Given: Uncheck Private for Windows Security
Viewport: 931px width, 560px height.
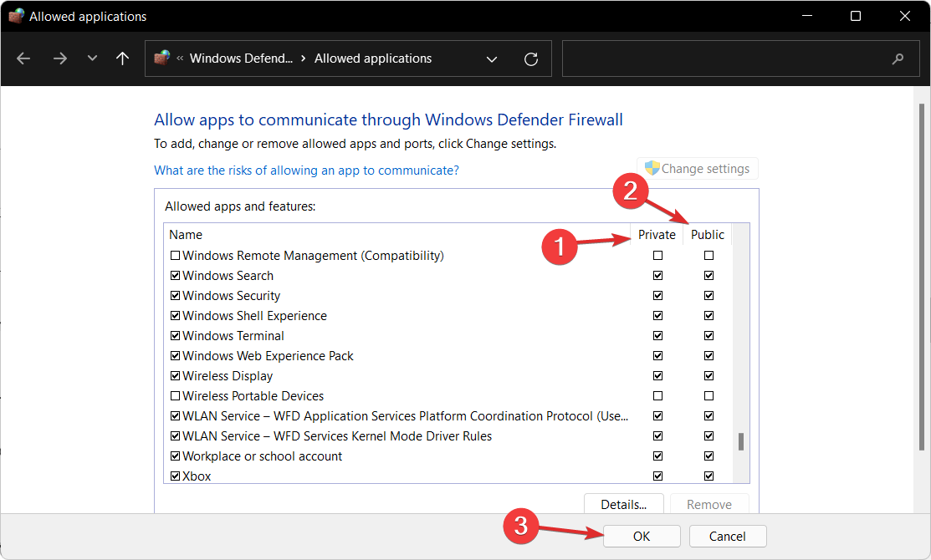Looking at the screenshot, I should click(657, 295).
